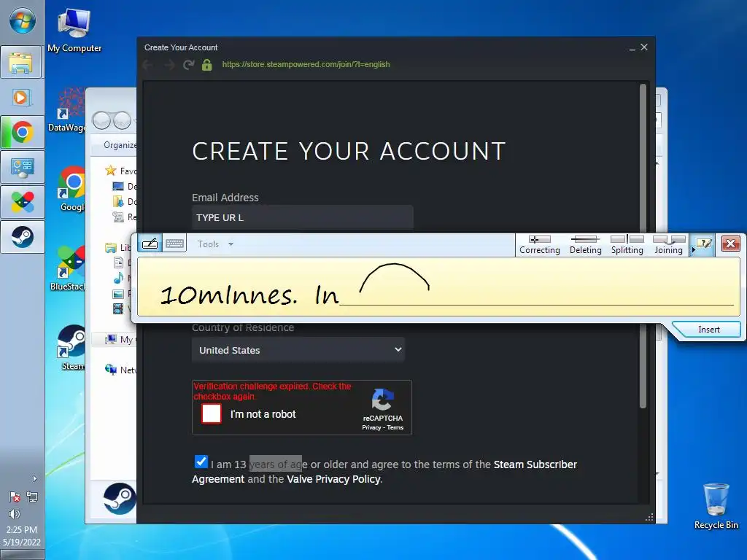Screen dimensions: 747x560
Task: Open Action Center flag icon
Action: [x=15, y=497]
